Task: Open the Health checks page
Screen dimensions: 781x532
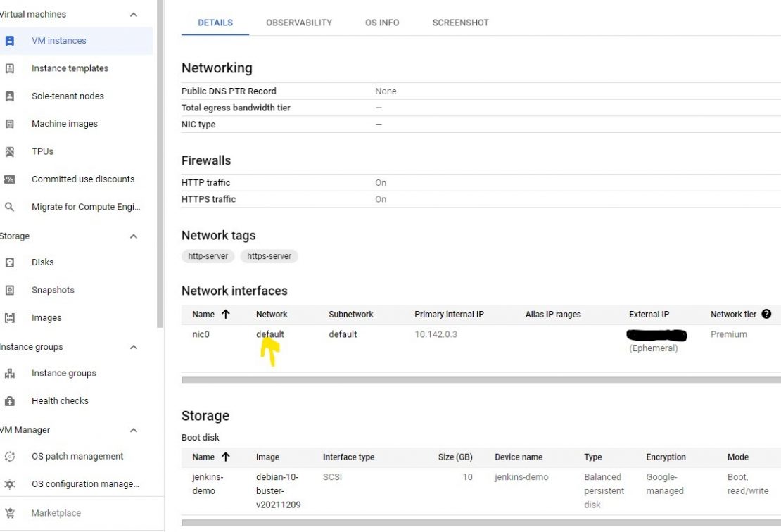Action: (x=60, y=400)
